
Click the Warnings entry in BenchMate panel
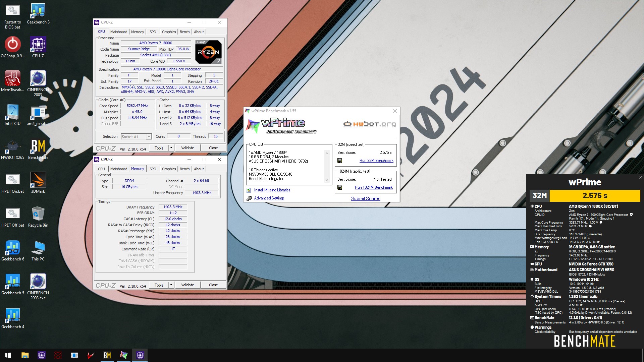pos(543,327)
